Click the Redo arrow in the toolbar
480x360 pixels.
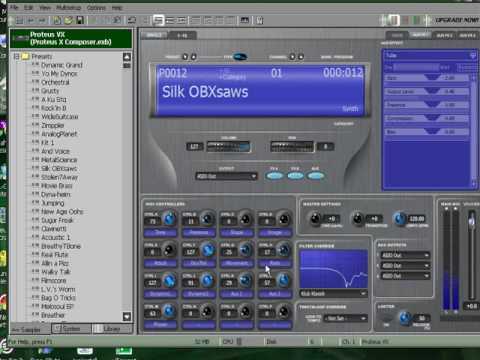tap(42, 21)
